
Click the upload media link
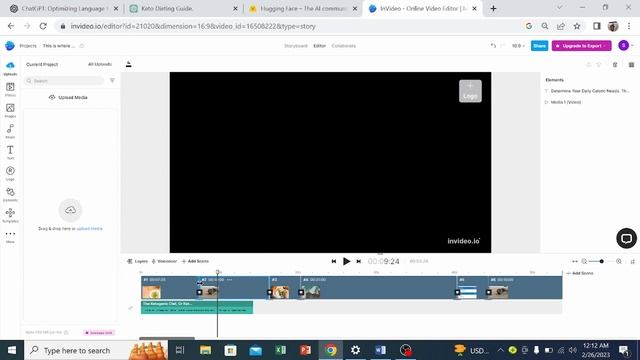point(89,229)
